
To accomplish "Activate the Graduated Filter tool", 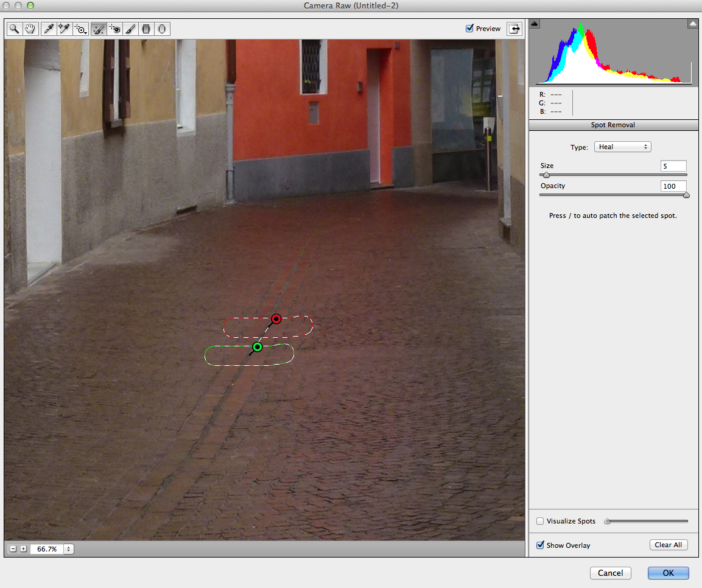I will coord(146,29).
